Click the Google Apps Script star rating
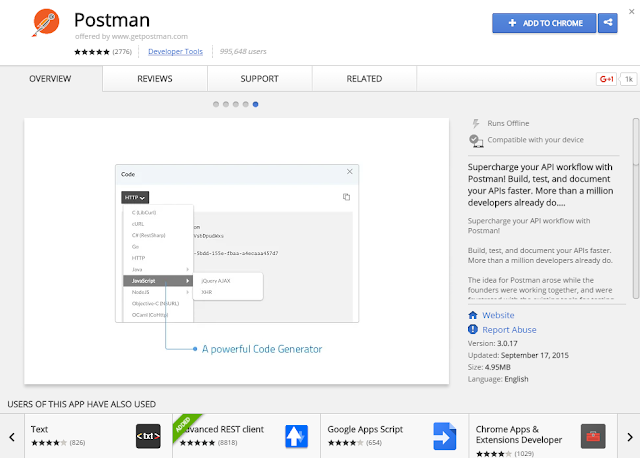This screenshot has height=458, width=640. [345, 442]
